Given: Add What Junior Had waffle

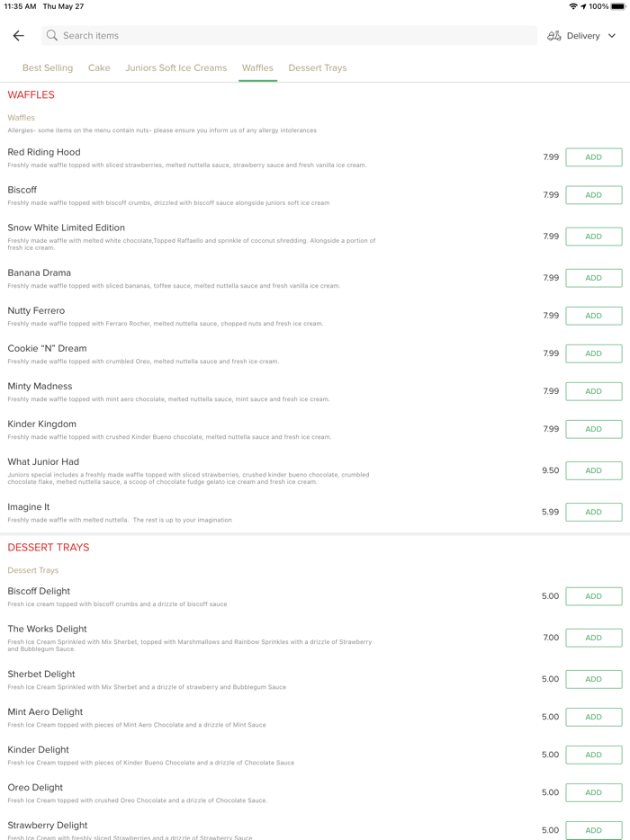Looking at the screenshot, I should point(593,470).
